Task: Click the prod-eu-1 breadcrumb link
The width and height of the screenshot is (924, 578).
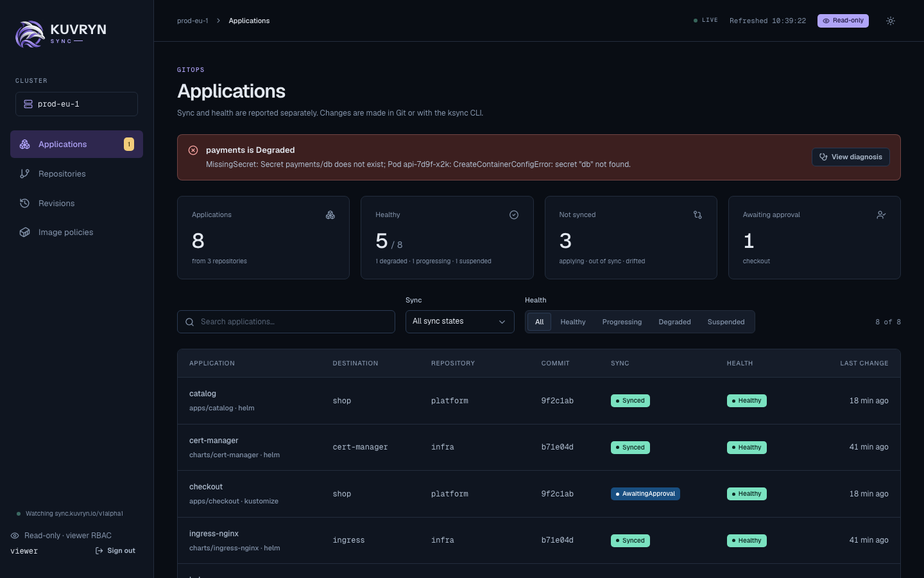Action: [193, 21]
